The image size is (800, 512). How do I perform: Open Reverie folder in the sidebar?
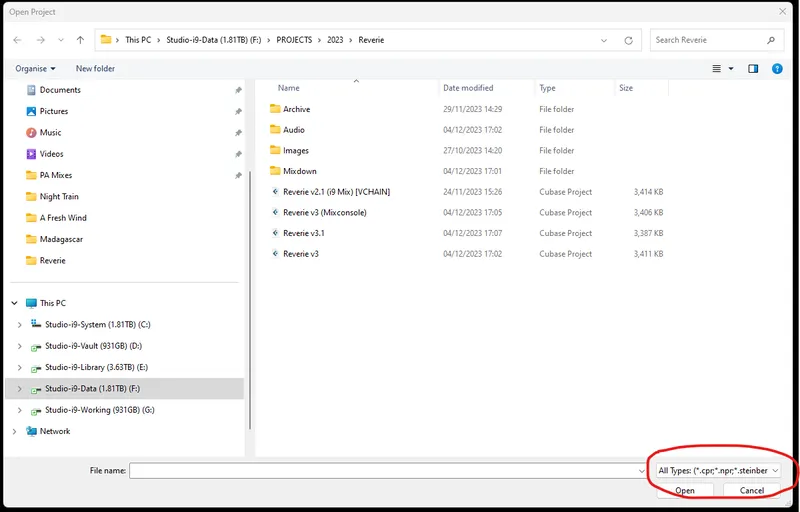(x=53, y=261)
